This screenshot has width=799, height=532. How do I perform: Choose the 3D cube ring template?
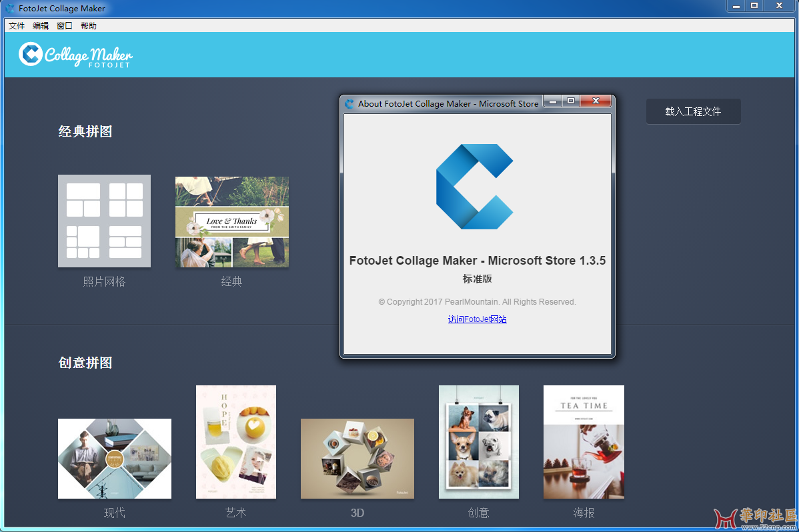(x=357, y=459)
